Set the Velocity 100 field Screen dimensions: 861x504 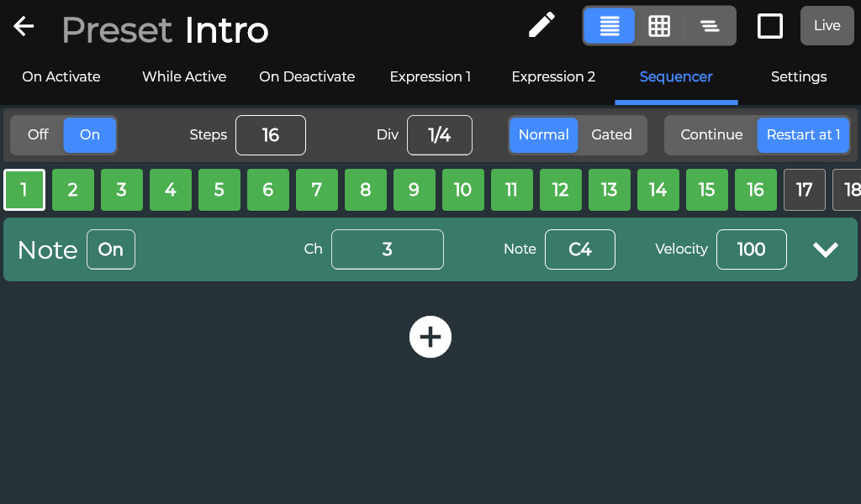pos(751,249)
